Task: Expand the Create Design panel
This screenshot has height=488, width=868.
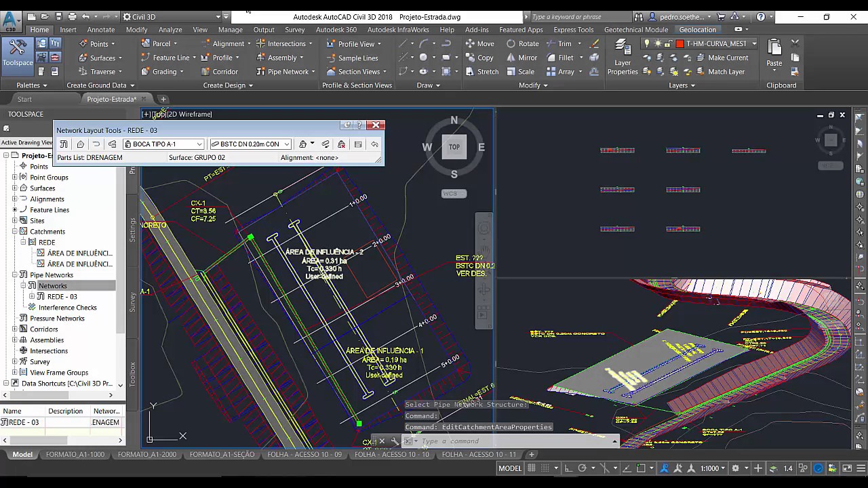Action: (x=228, y=85)
